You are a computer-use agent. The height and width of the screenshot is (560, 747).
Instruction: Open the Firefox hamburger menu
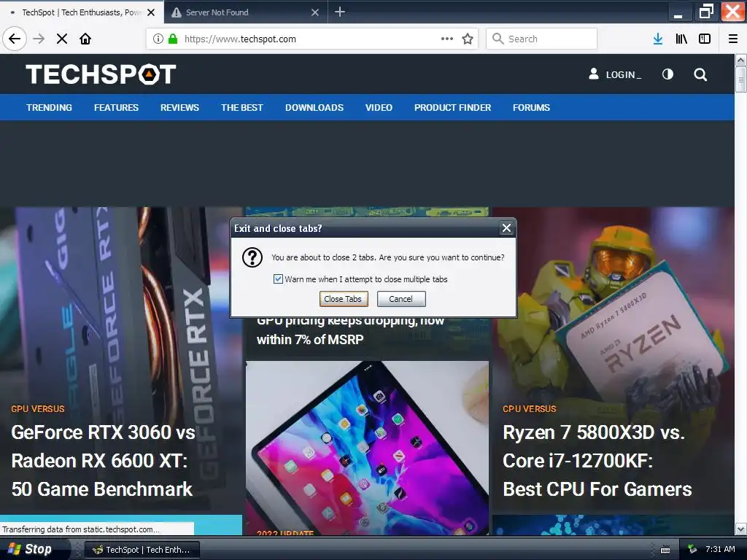[733, 39]
